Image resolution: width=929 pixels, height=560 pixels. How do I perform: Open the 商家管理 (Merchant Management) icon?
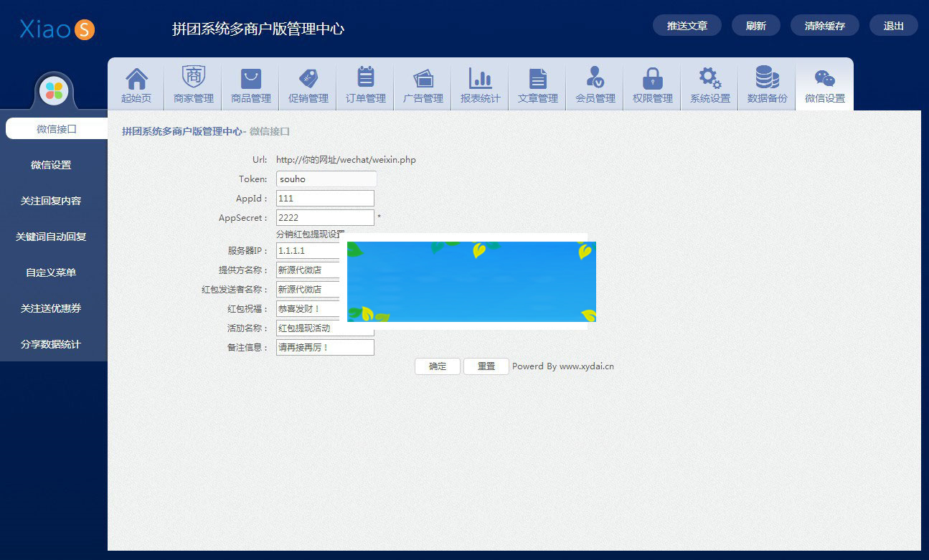coord(192,84)
